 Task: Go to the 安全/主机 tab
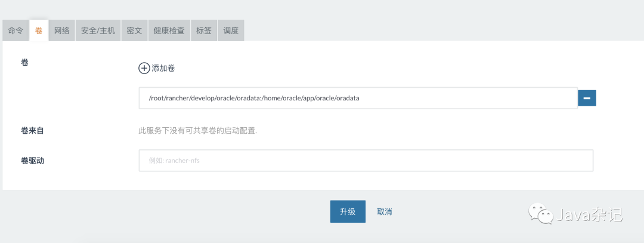98,30
